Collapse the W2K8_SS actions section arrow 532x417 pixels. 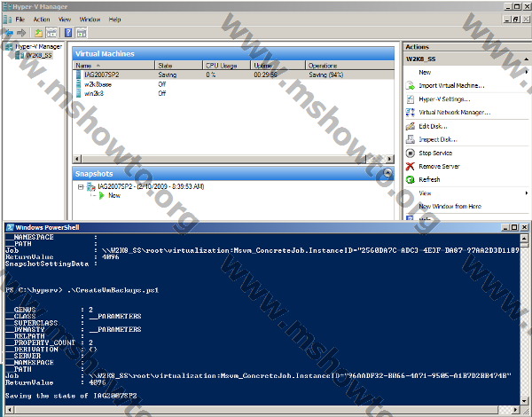[526, 59]
